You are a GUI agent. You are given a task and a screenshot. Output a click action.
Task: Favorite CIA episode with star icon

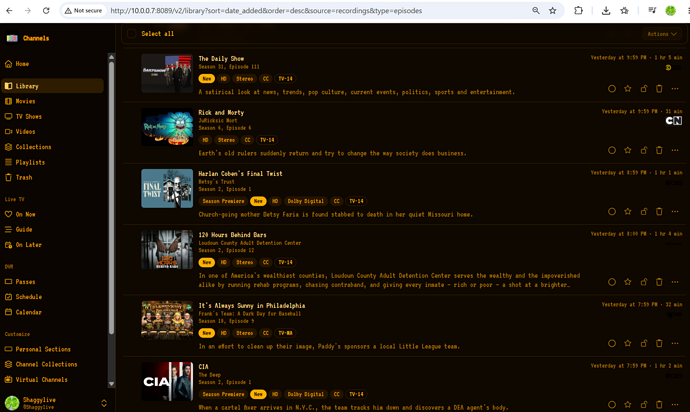(628, 405)
